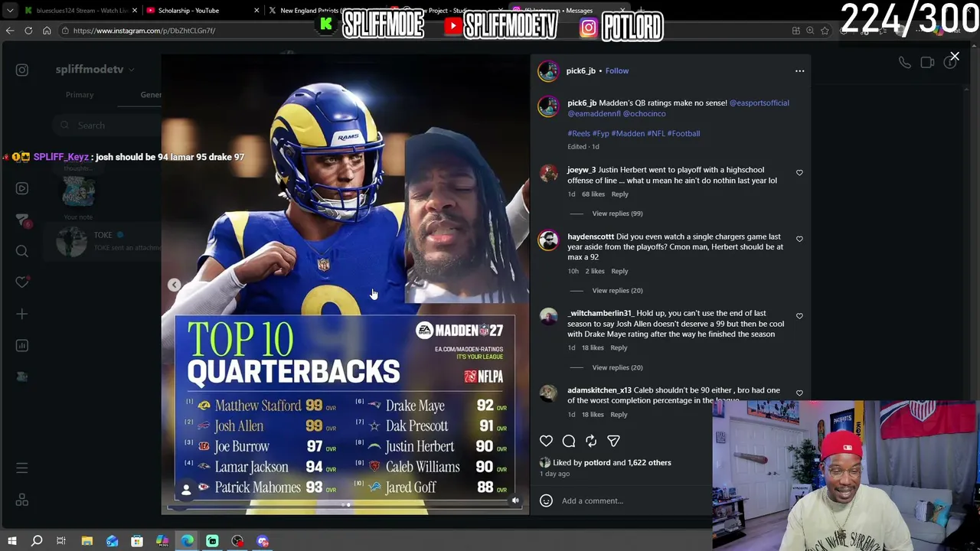Open Notifications heart in the sidebar
Screen dimensions: 980x551
coord(22,282)
